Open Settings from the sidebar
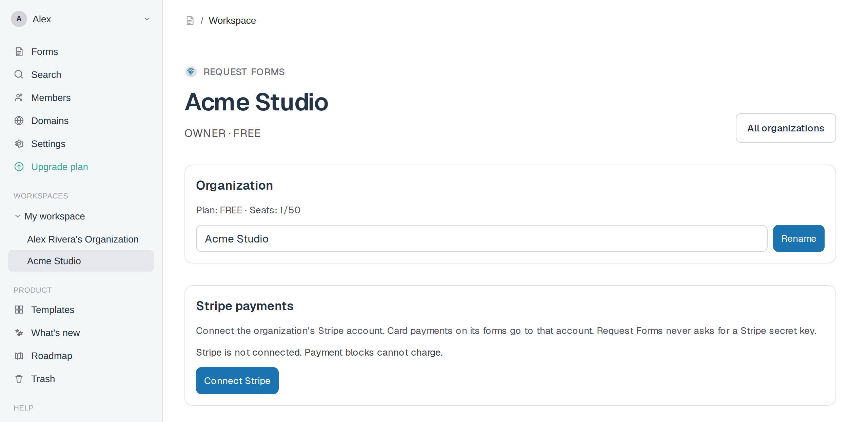 (81, 144)
